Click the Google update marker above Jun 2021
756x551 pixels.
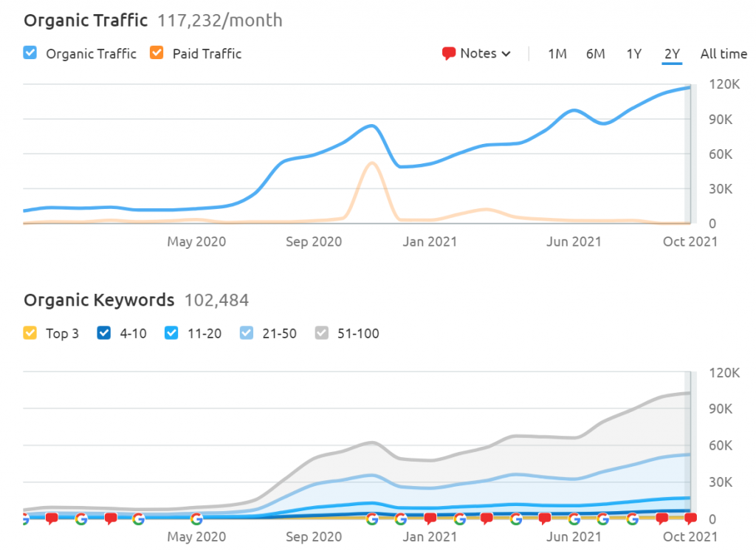[x=574, y=519]
